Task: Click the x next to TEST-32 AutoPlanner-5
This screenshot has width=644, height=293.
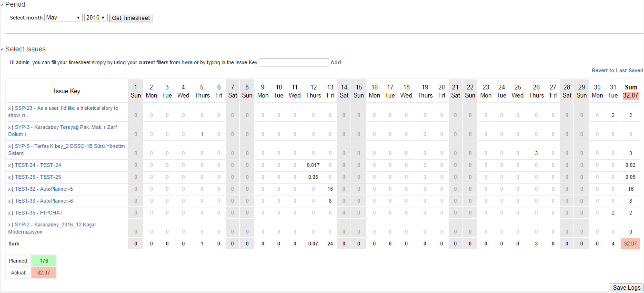Action: click(x=10, y=189)
